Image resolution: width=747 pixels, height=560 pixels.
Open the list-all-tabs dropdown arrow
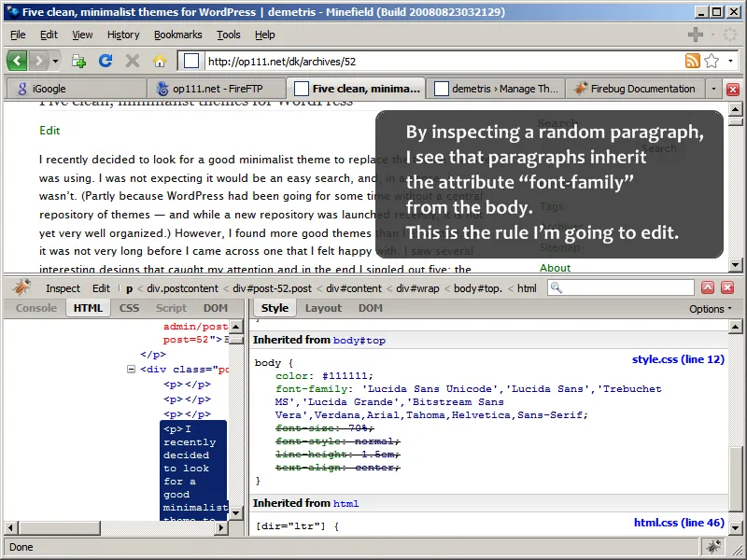(x=713, y=89)
